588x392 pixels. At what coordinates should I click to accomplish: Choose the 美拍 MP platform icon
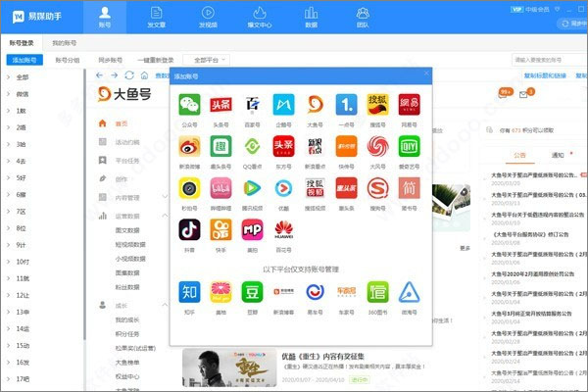[x=254, y=230]
